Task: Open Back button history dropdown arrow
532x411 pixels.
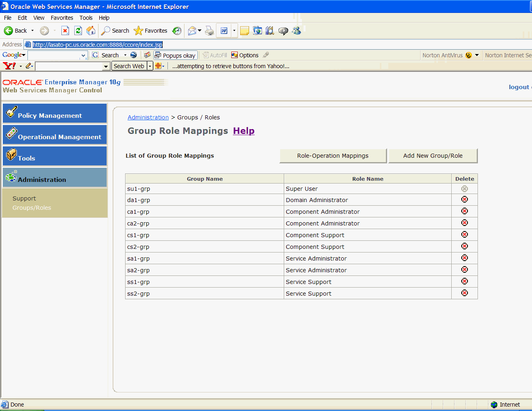Action: (x=33, y=31)
